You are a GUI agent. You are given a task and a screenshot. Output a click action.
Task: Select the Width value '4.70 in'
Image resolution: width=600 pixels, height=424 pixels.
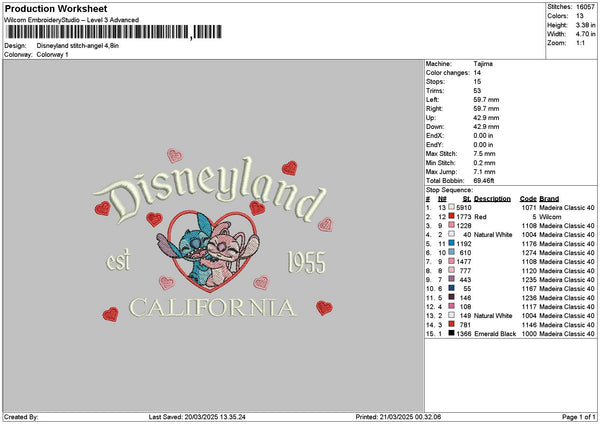pyautogui.click(x=585, y=34)
